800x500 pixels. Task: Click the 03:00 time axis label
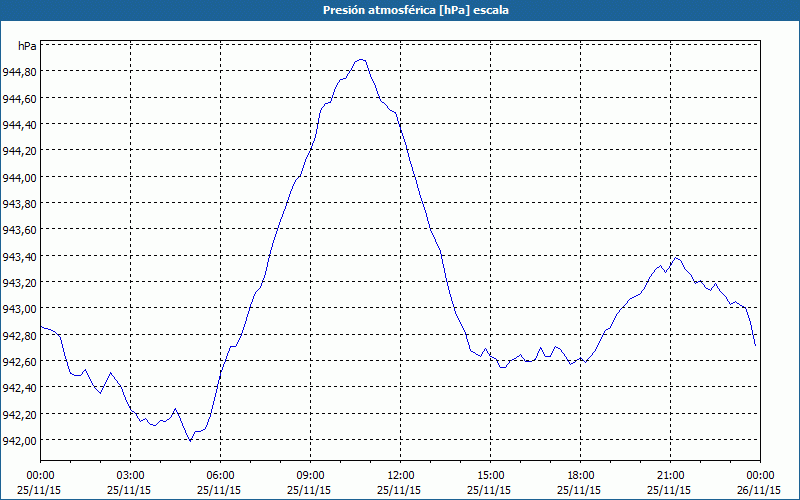[131, 476]
